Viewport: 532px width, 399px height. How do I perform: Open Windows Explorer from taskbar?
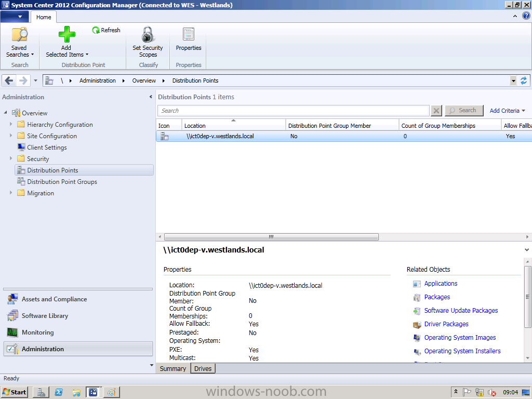click(76, 393)
